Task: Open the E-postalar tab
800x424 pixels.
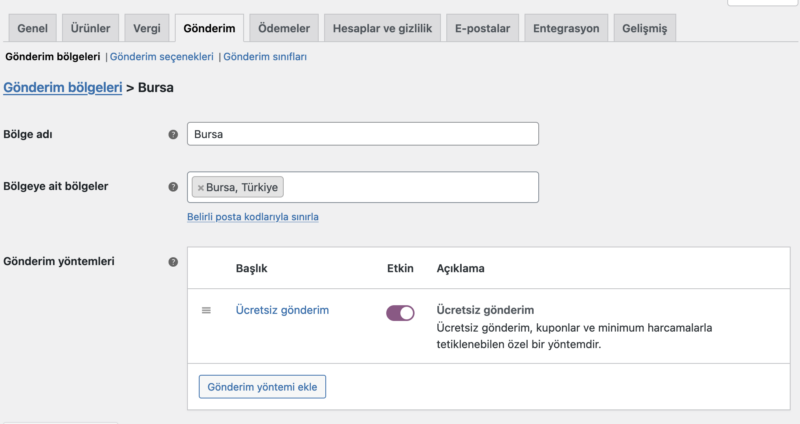Action: coord(481,29)
